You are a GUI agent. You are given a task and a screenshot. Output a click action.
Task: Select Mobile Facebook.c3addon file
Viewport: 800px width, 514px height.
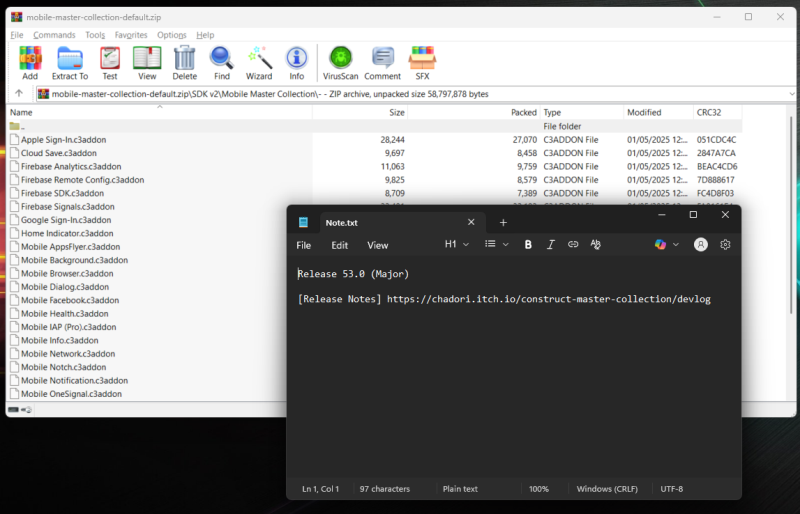[x=70, y=300]
